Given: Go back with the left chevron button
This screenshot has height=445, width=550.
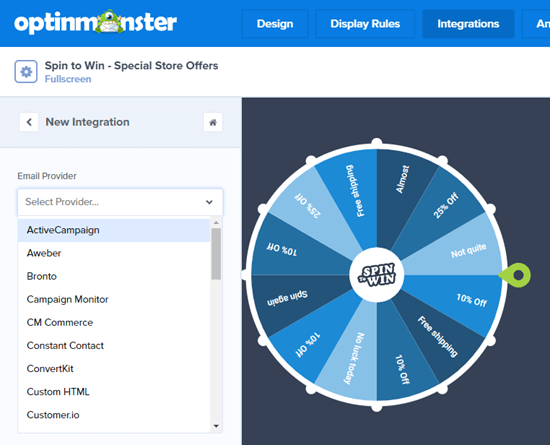Looking at the screenshot, I should click(29, 122).
